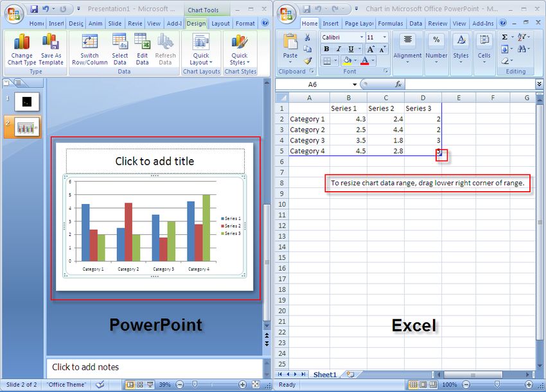This screenshot has height=392, width=546.
Task: Click the Copy icon in Excel Clipboard group
Action: (308, 49)
